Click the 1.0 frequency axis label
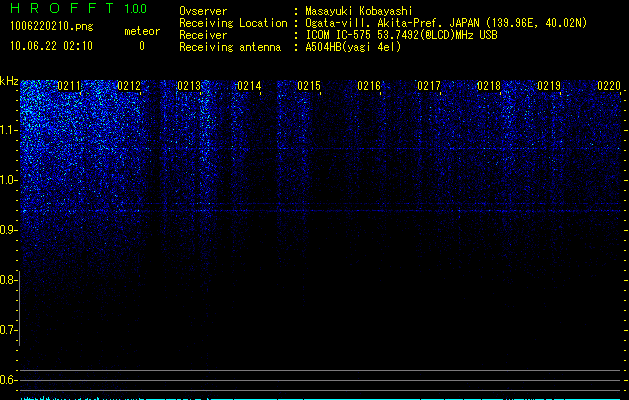This screenshot has height=400, width=629. 9,180
